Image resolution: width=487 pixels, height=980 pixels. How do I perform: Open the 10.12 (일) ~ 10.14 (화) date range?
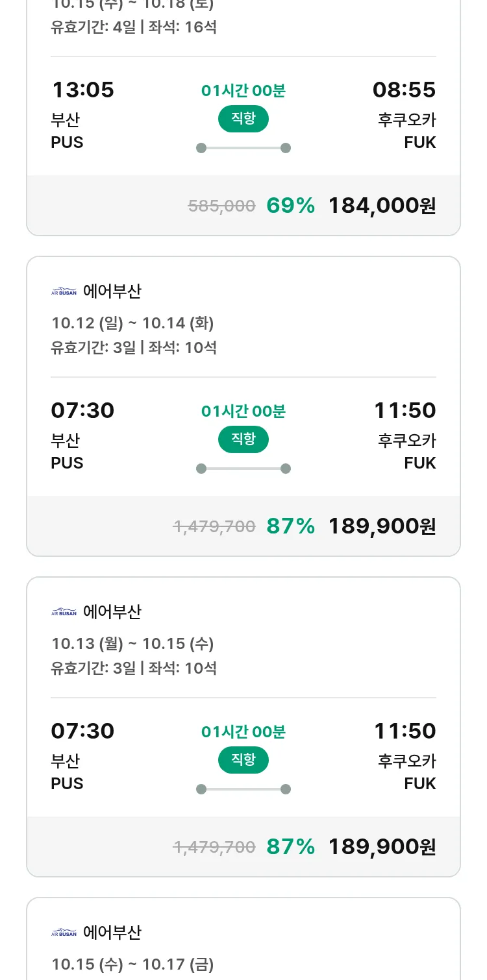tap(132, 323)
